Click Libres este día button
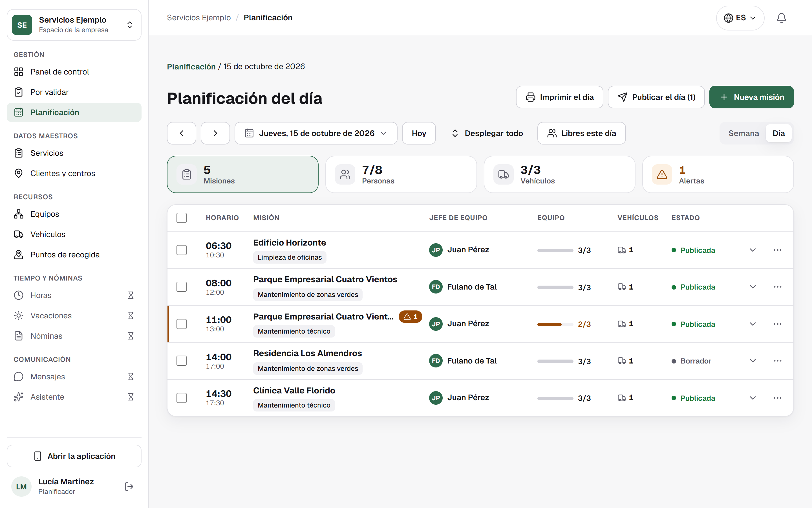812x508 pixels. click(x=581, y=133)
